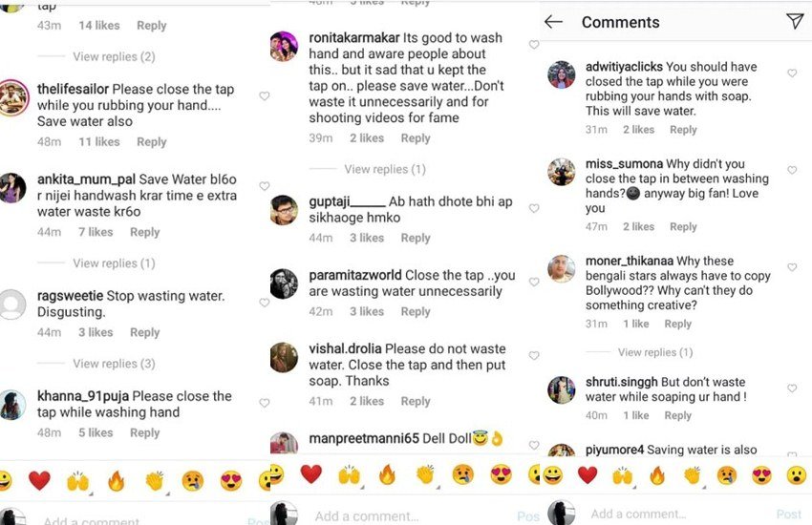The height and width of the screenshot is (525, 812).
Task: Tap the crying emoji in right panel
Action: click(727, 475)
